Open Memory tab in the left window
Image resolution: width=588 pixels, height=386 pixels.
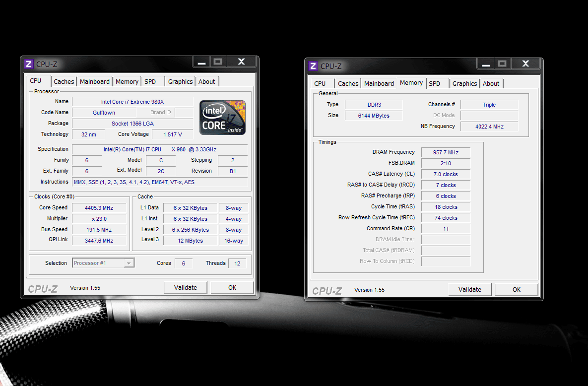tap(127, 82)
